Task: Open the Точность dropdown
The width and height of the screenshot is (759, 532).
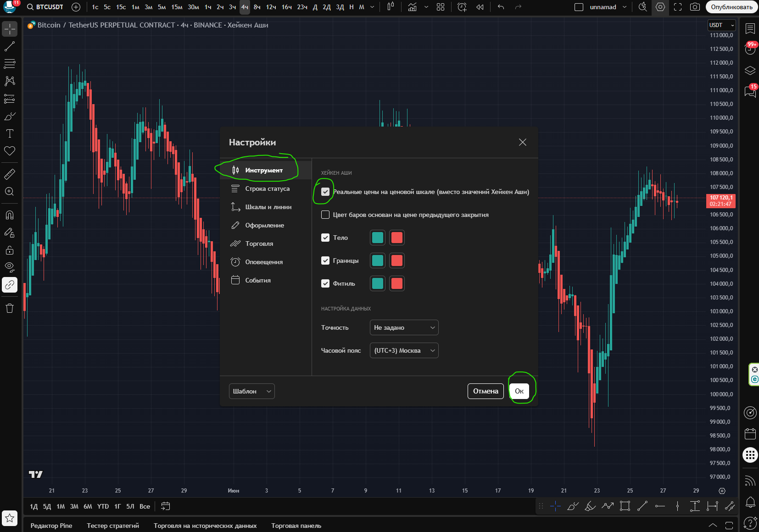Action: click(x=404, y=327)
